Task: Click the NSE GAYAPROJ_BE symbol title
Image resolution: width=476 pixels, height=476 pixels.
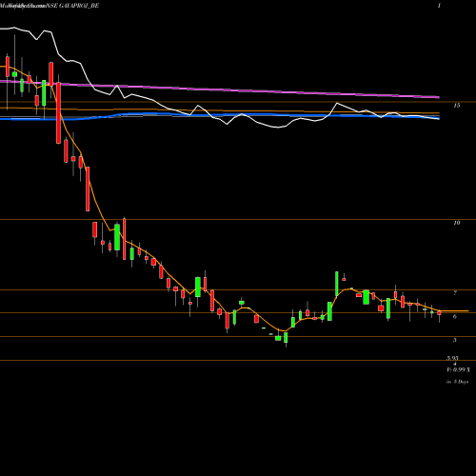Action: click(x=72, y=6)
